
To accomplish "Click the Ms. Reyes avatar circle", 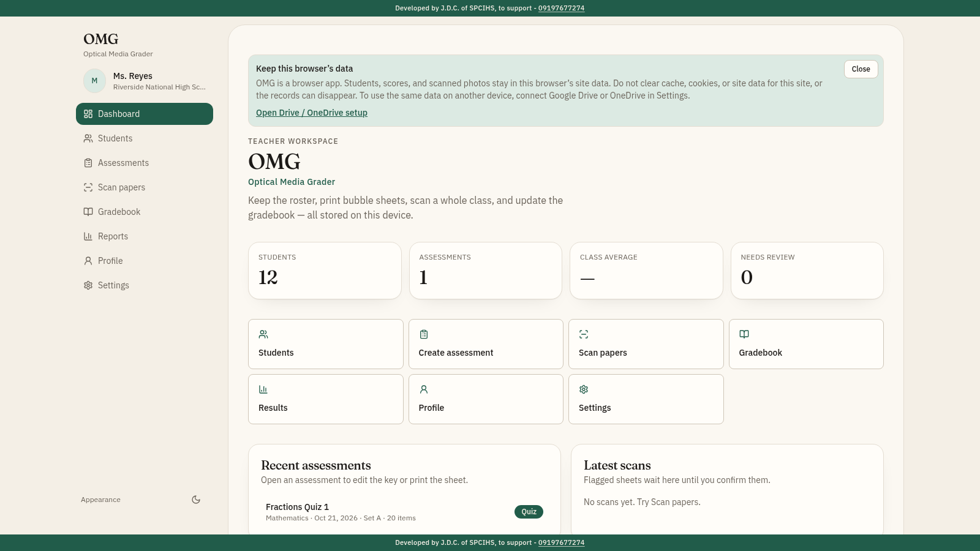I will click(x=95, y=81).
